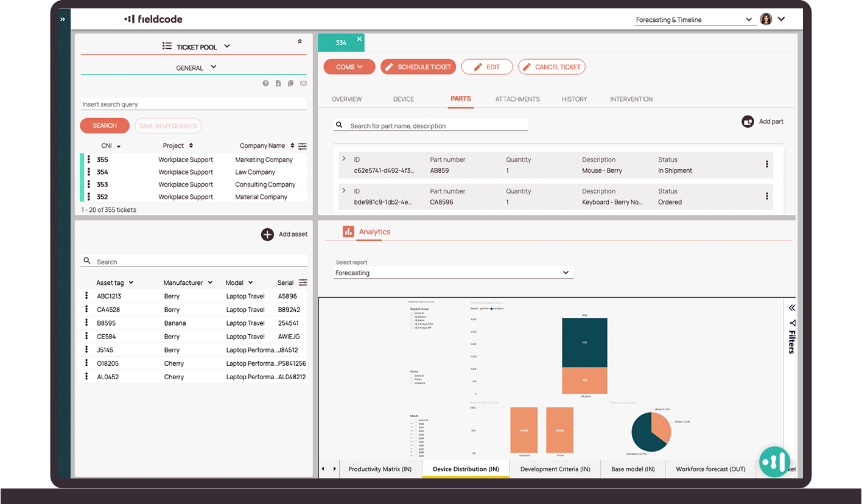862x504 pixels.
Task: Open the Select report Forecasting dropdown
Action: point(454,273)
